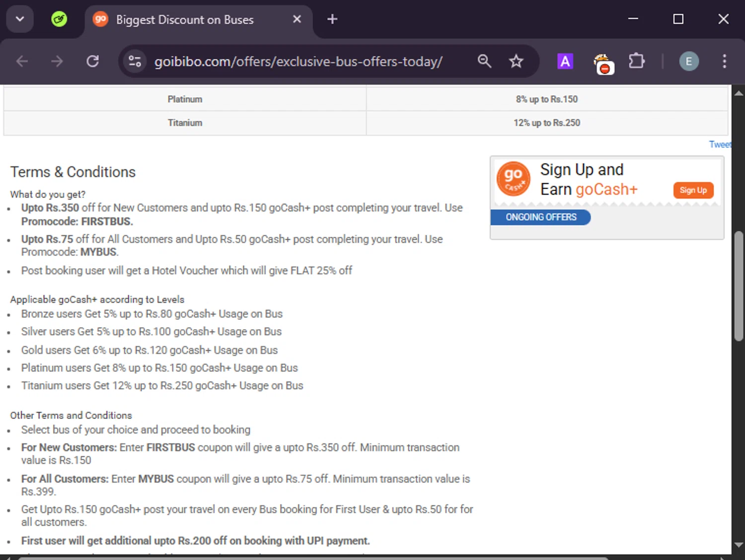
Task: Click the For New Customers: bold text
Action: pyautogui.click(x=69, y=448)
